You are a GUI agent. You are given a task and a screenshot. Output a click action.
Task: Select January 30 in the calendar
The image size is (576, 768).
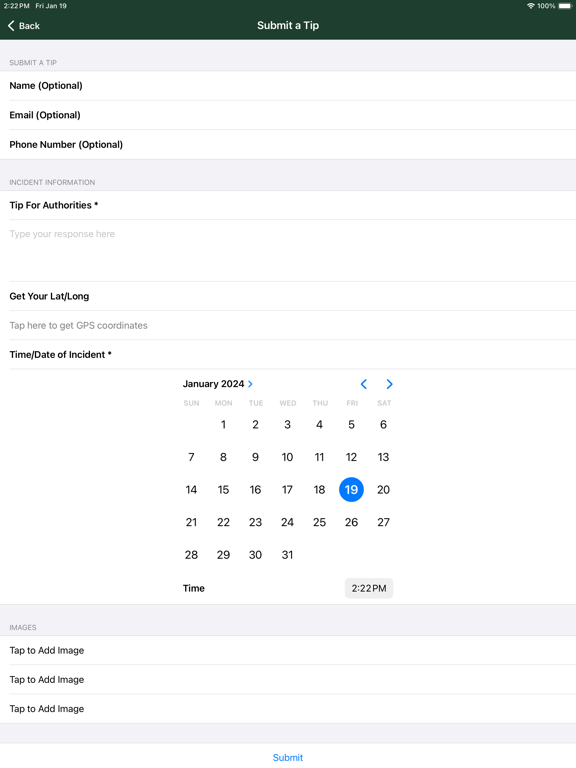pyautogui.click(x=255, y=555)
